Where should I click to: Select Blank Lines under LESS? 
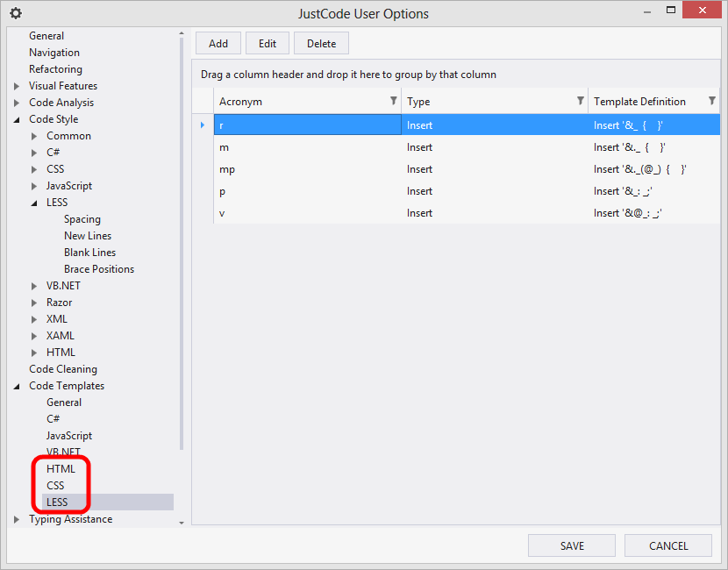tap(90, 253)
